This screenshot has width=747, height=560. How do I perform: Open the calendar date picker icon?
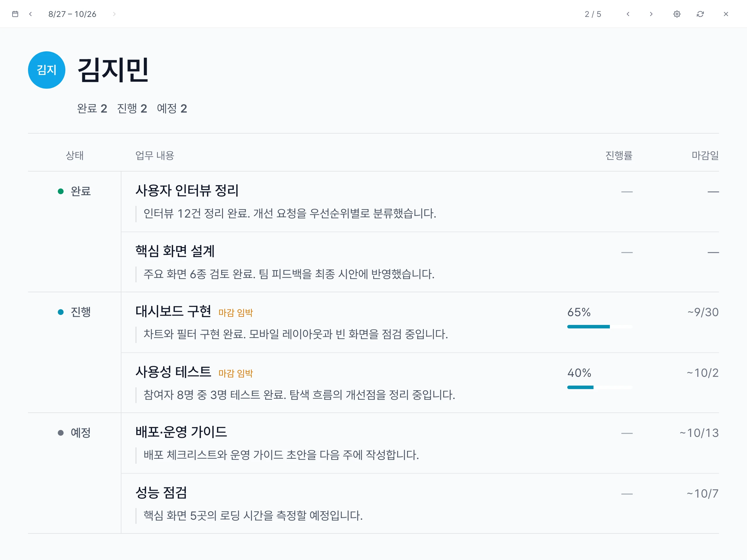point(15,14)
